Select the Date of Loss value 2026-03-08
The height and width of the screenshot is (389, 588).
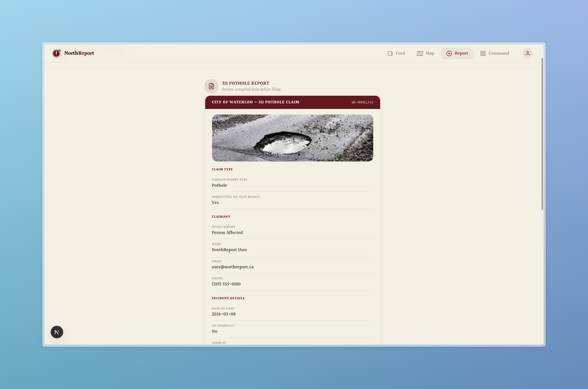point(224,314)
